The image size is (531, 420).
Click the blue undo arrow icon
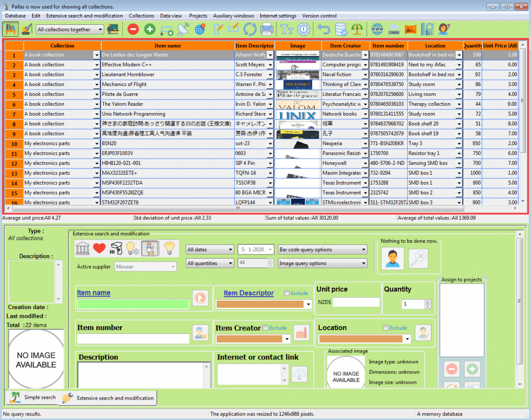click(x=324, y=29)
